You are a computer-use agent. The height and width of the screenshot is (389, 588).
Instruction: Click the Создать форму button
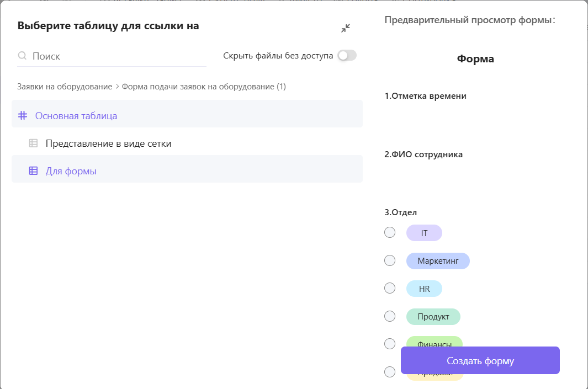[x=480, y=360]
